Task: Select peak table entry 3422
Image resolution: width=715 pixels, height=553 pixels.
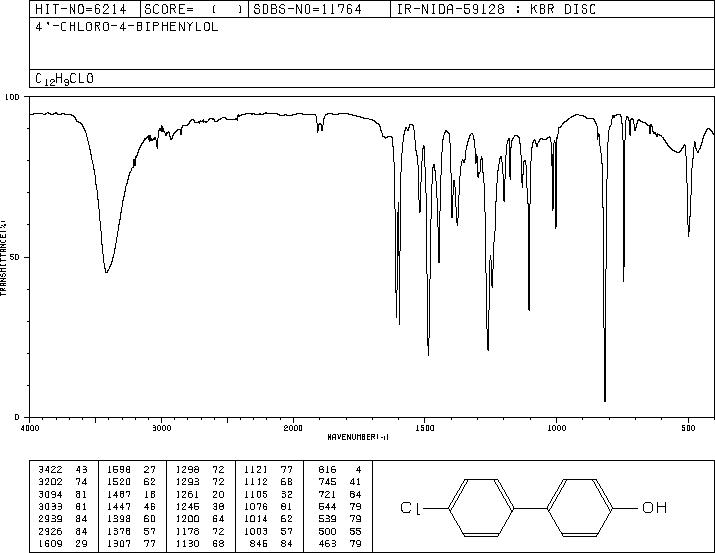Action: click(x=50, y=470)
